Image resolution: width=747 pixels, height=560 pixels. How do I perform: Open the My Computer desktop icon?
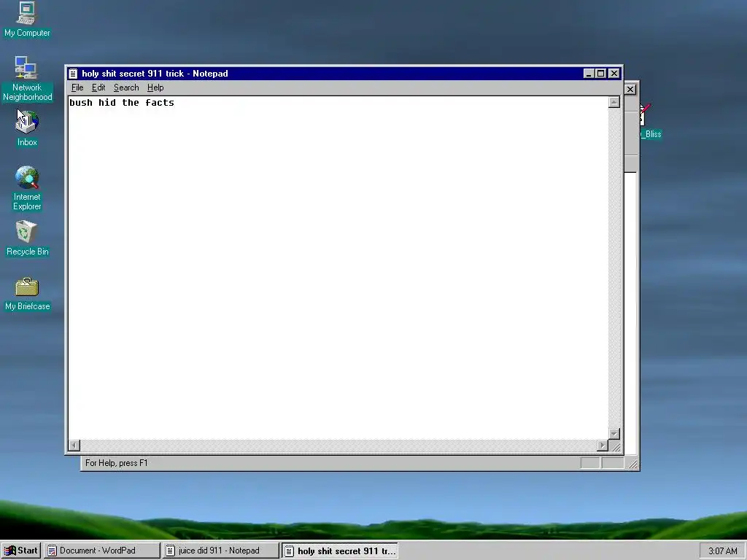pyautogui.click(x=27, y=19)
